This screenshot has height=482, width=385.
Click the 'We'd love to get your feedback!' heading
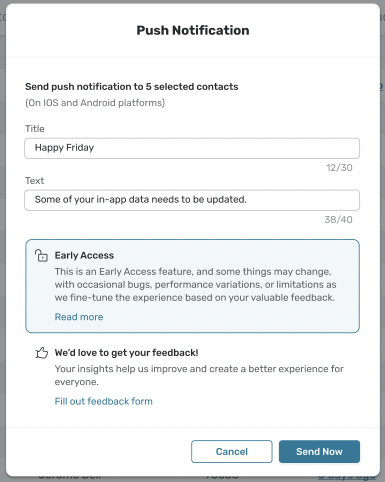click(127, 353)
